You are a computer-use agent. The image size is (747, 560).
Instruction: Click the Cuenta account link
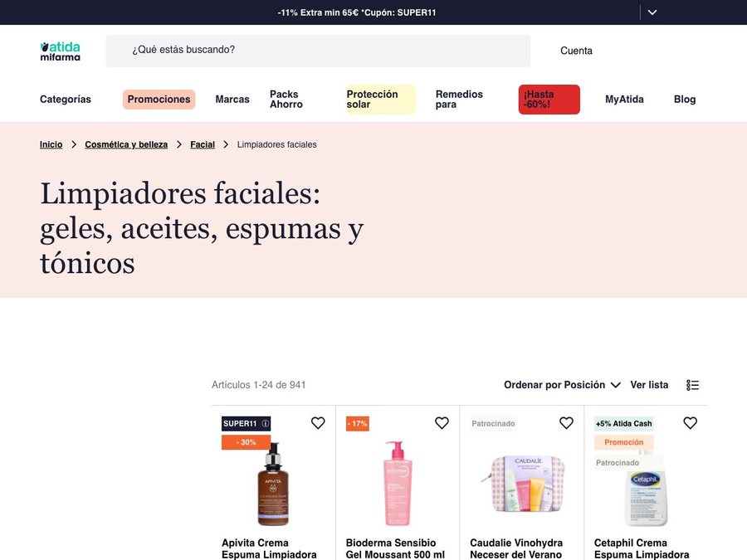(x=576, y=51)
